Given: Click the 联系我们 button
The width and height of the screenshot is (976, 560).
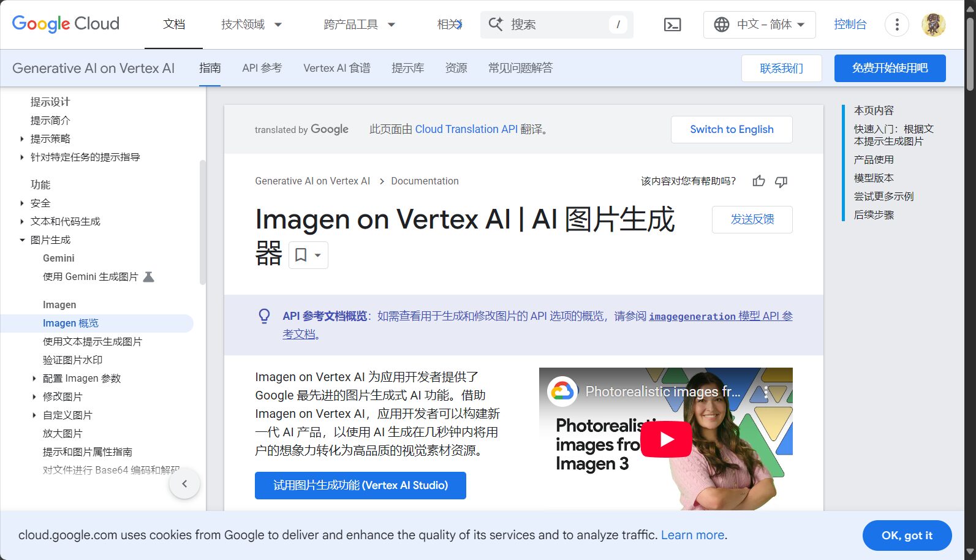Looking at the screenshot, I should [782, 68].
